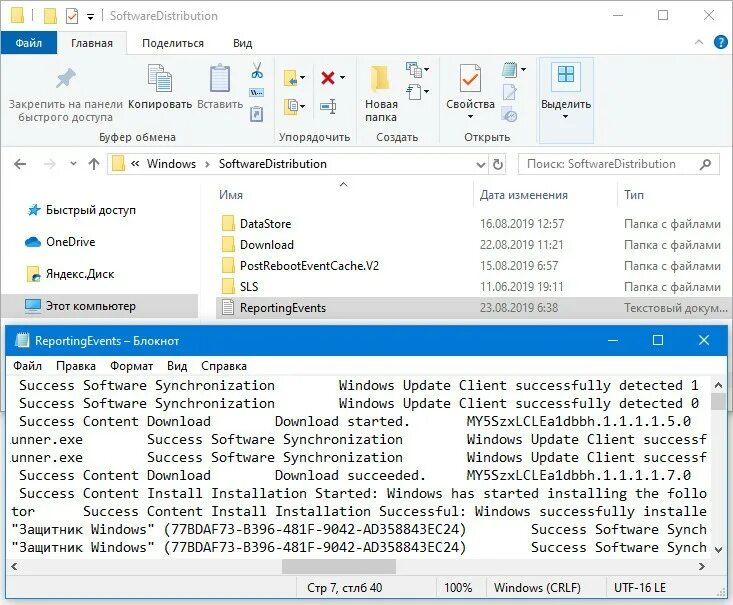The image size is (733, 605).
Task: Switch to the Вид tab in Explorer
Action: (x=242, y=43)
